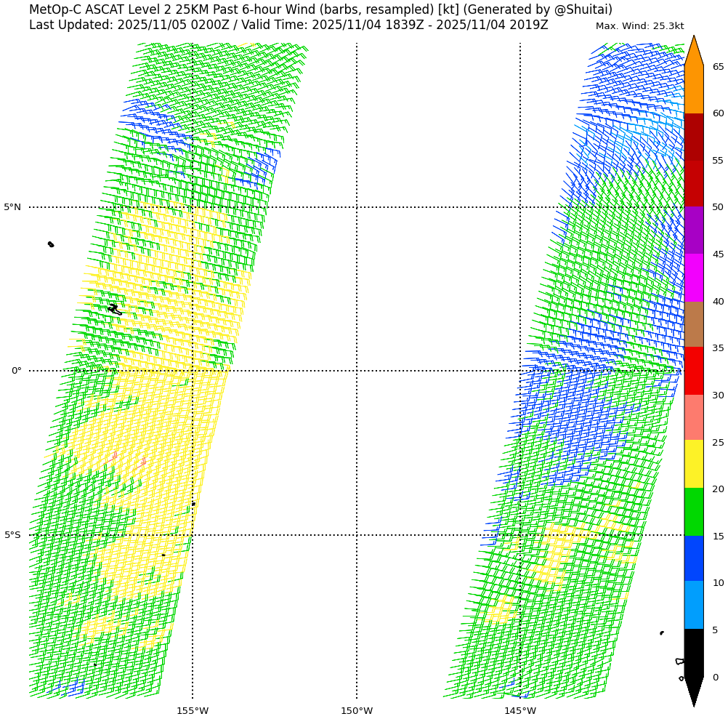The image size is (728, 719).
Task: Pick the purple 45–50 kt colorbar band
Action: pos(694,230)
